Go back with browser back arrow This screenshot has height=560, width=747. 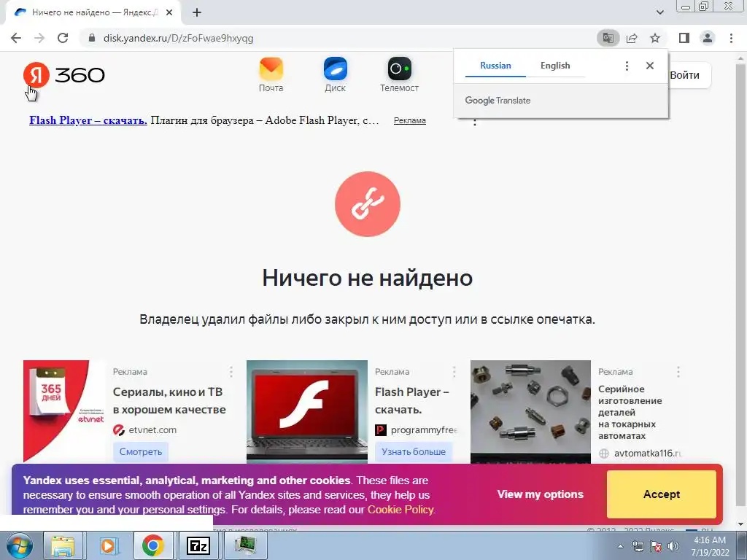pos(16,38)
